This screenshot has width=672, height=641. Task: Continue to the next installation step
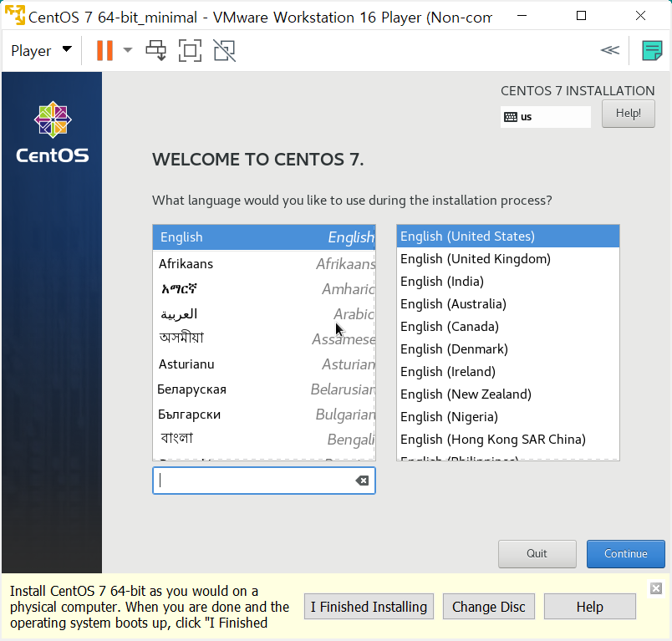point(626,553)
